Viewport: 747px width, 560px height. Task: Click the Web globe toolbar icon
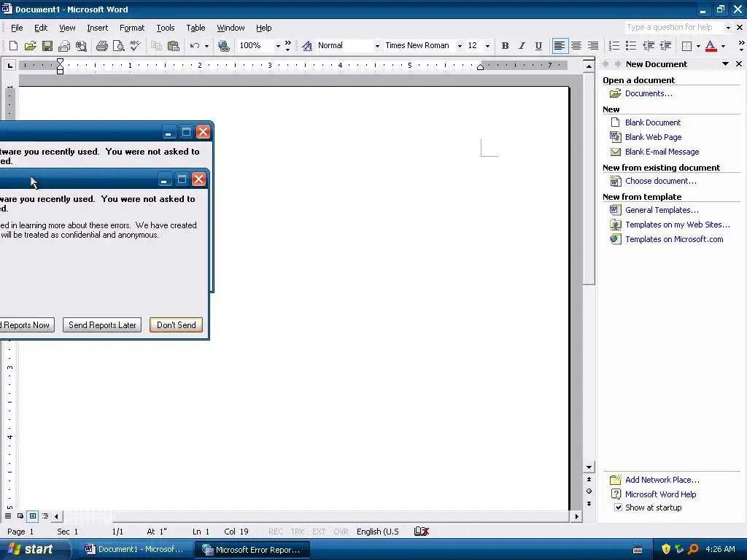pyautogui.click(x=223, y=46)
